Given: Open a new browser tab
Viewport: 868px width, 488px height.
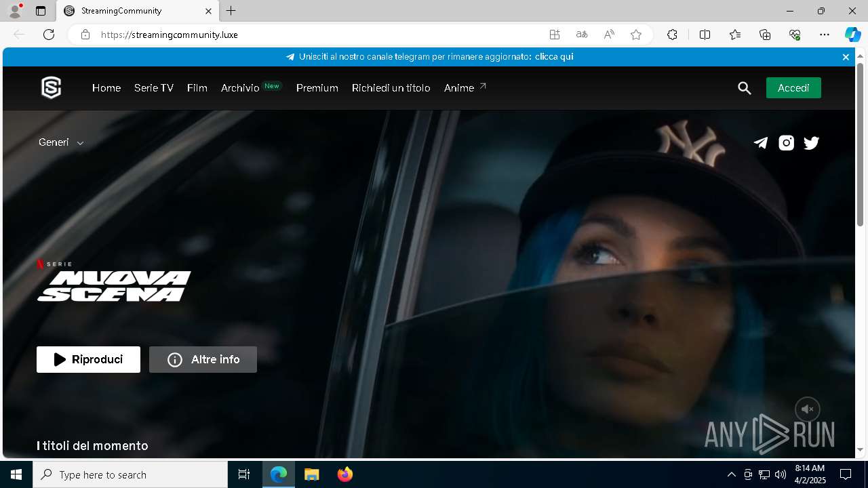Looking at the screenshot, I should coord(231,11).
